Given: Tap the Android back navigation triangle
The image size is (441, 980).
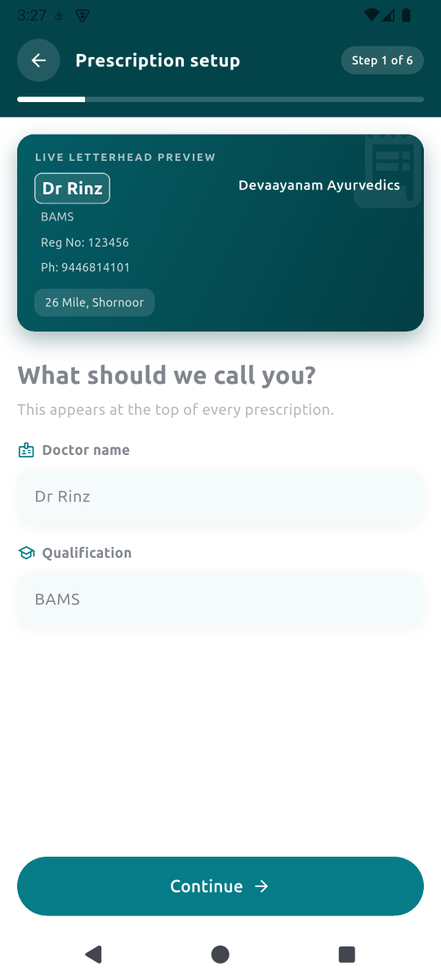Looking at the screenshot, I should (94, 954).
